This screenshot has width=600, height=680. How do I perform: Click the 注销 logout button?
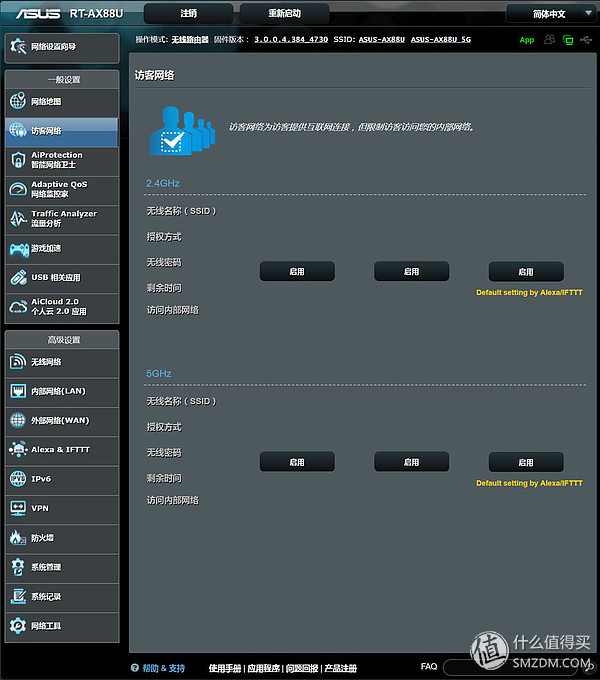pyautogui.click(x=189, y=13)
